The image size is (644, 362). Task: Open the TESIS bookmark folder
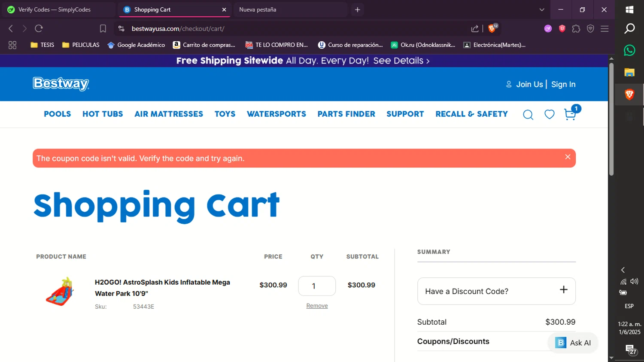[42, 45]
